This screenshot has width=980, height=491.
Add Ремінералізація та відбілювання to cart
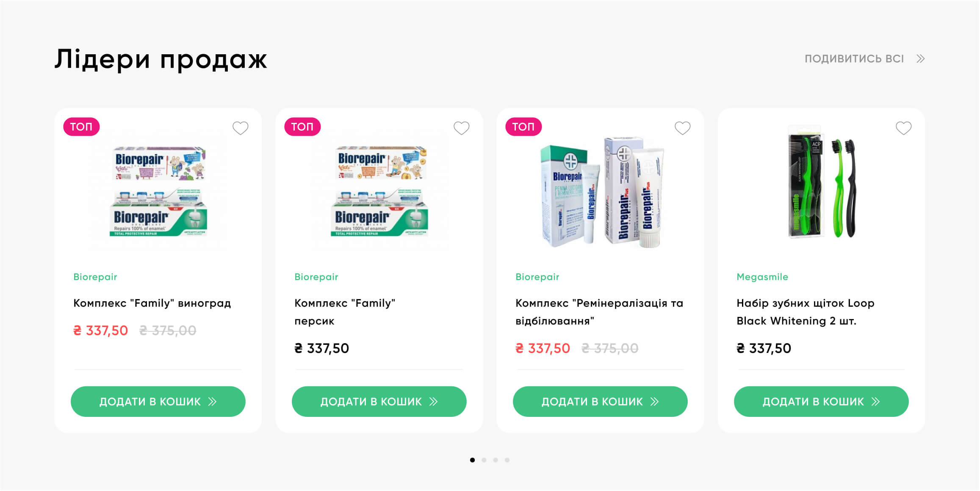[600, 401]
